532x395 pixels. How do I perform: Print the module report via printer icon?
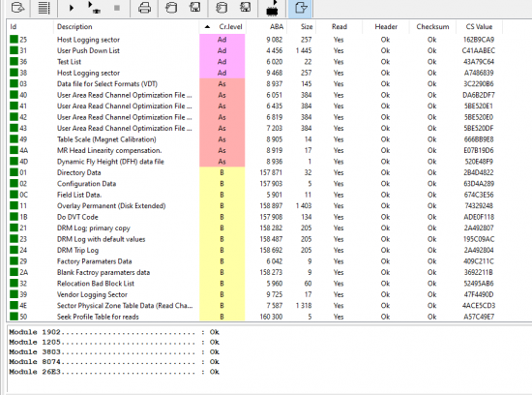coord(144,8)
